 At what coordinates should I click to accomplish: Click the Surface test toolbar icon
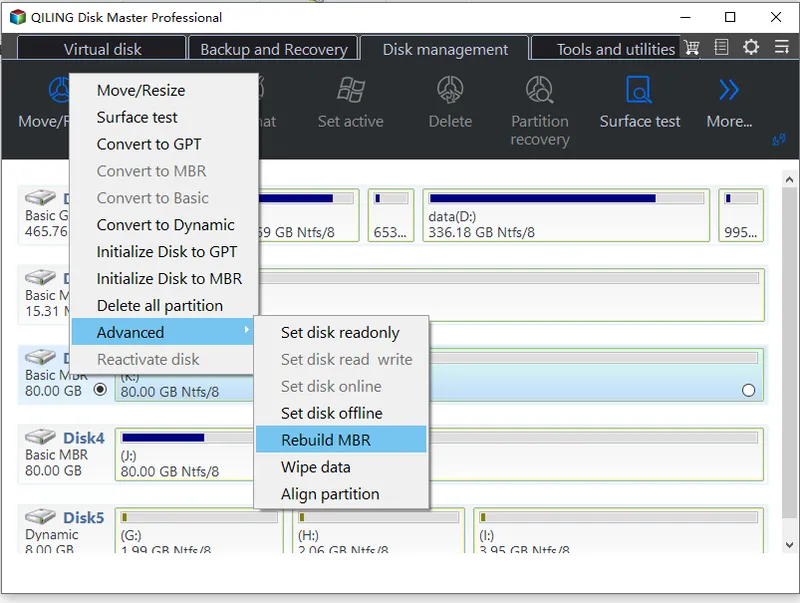coord(639,92)
